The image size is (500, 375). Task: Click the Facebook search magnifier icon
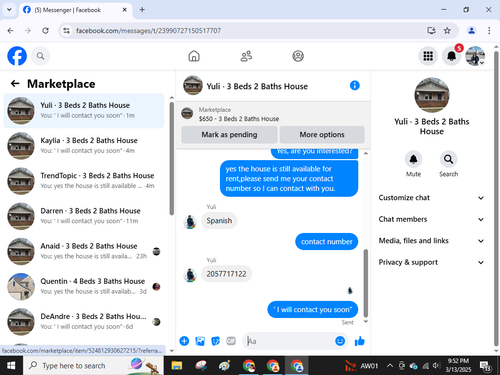click(40, 56)
